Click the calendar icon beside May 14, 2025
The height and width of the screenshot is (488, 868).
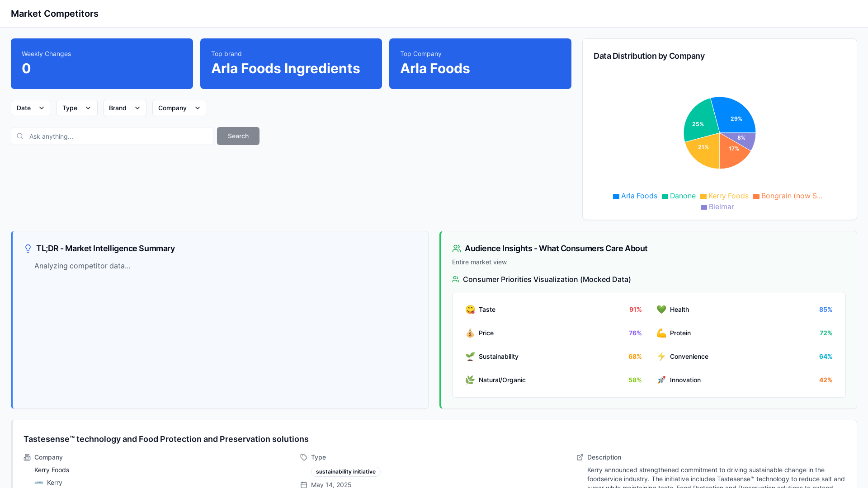[x=304, y=485]
